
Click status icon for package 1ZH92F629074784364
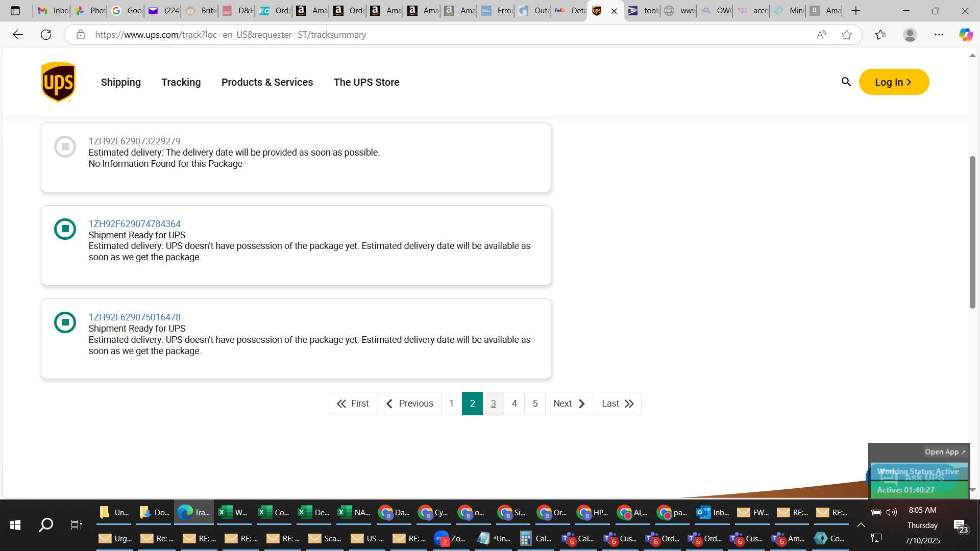[x=65, y=229]
